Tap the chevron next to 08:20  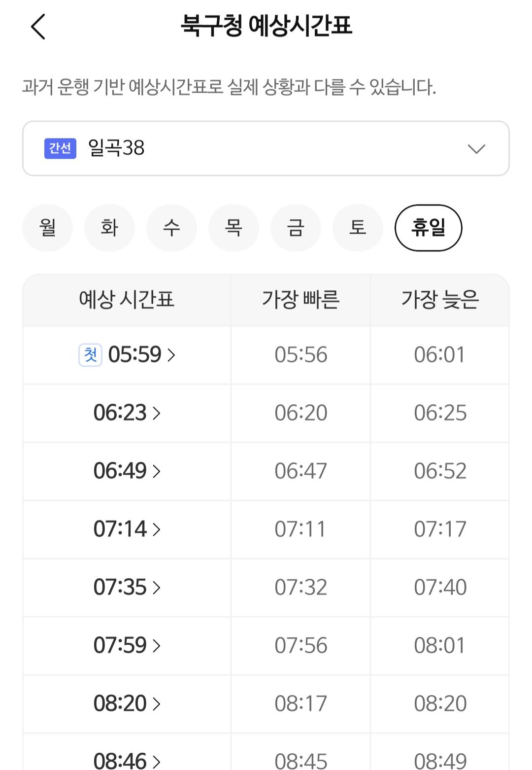[x=157, y=704]
